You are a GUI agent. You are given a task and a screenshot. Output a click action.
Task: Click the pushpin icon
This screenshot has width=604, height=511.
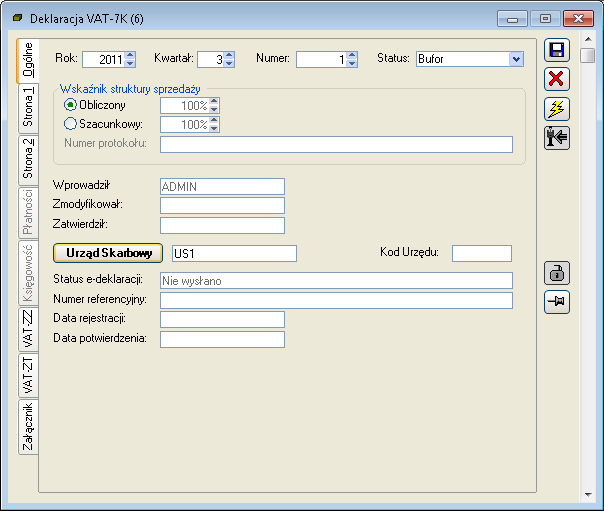point(557,302)
